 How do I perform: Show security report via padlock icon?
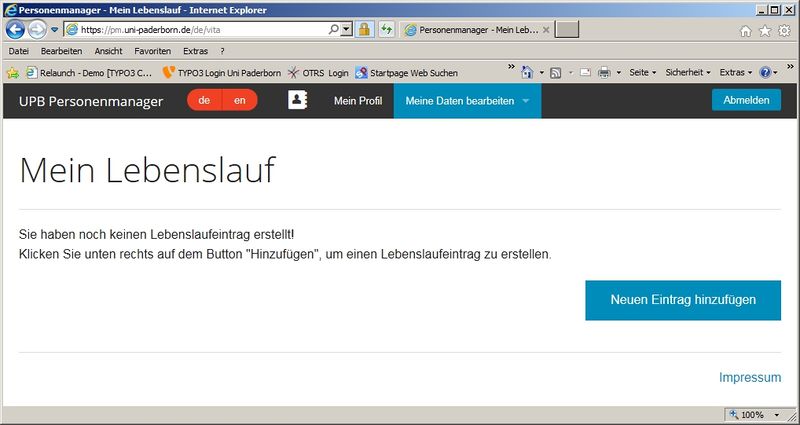364,30
